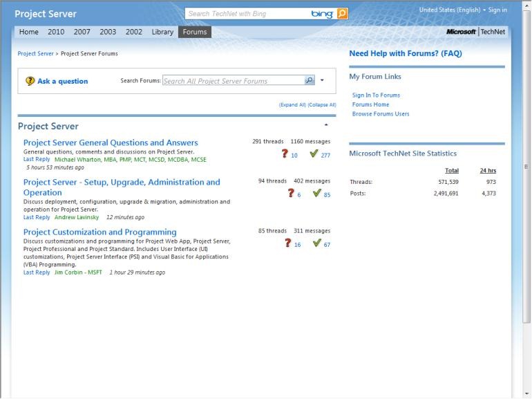Open Setup, Upgrade, Administration and Operation forum
This screenshot has width=532, height=399.
pos(122,187)
